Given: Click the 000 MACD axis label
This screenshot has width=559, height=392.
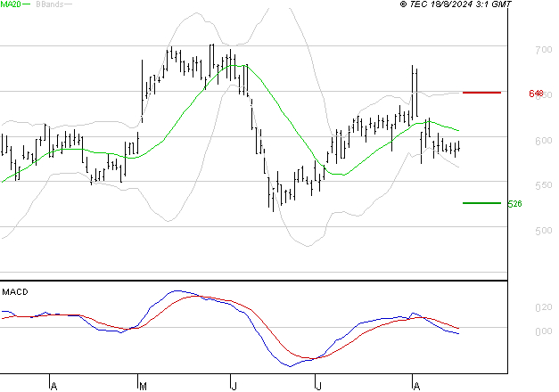Looking at the screenshot, I should coord(544,331).
